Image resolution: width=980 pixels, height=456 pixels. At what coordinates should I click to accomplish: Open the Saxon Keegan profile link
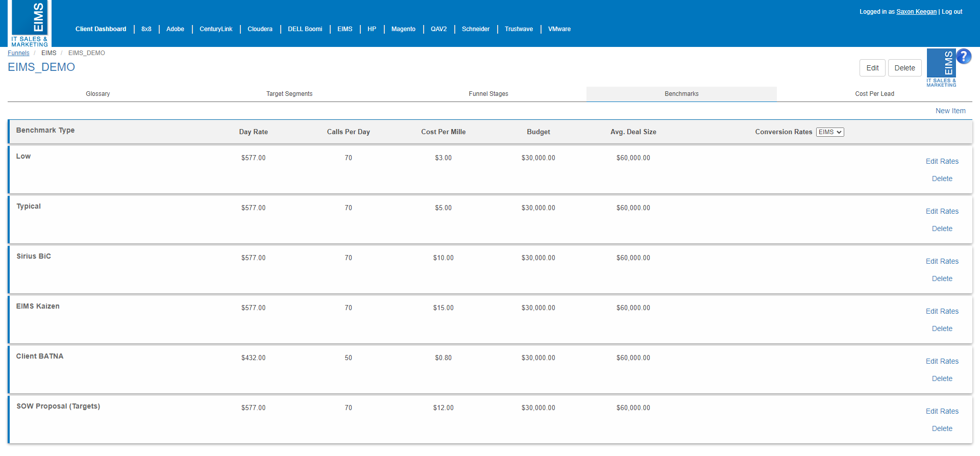point(916,12)
